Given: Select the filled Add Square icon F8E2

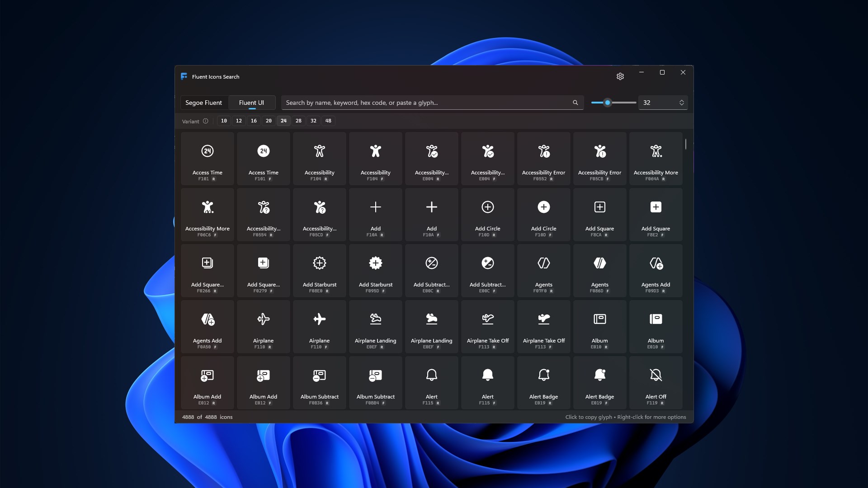Looking at the screenshot, I should 656,215.
